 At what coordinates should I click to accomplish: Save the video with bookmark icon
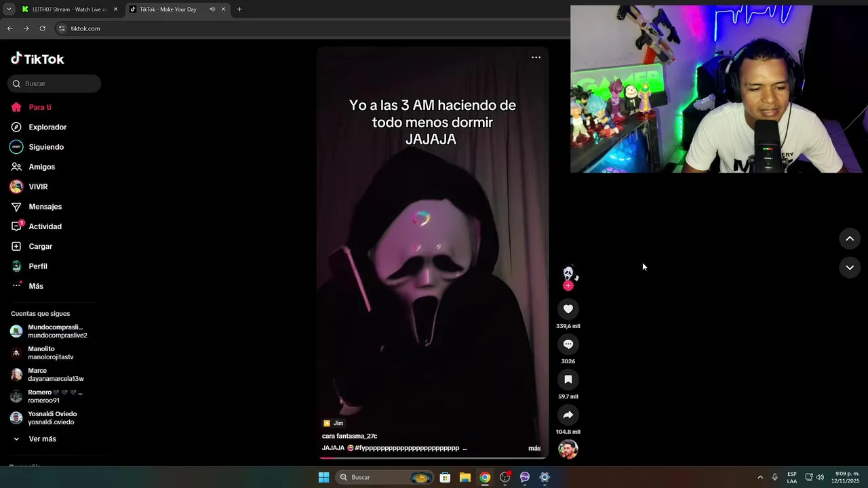(568, 380)
